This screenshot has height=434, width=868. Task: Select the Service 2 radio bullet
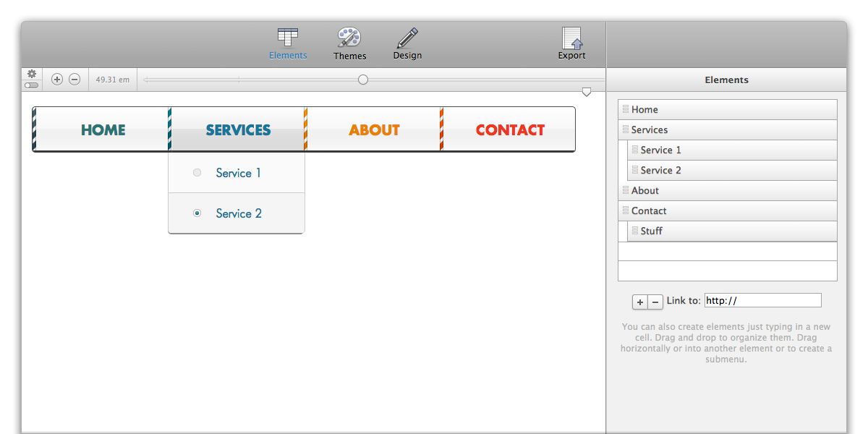197,213
